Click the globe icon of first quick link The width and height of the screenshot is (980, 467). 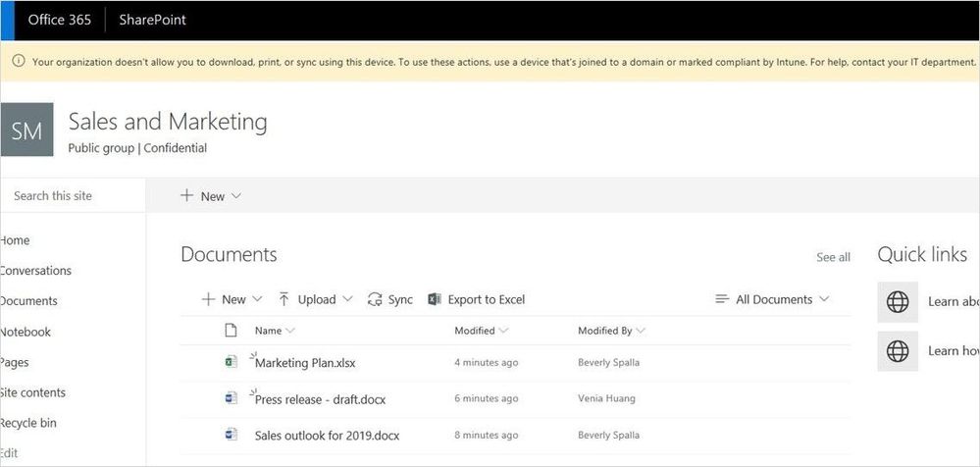click(898, 302)
